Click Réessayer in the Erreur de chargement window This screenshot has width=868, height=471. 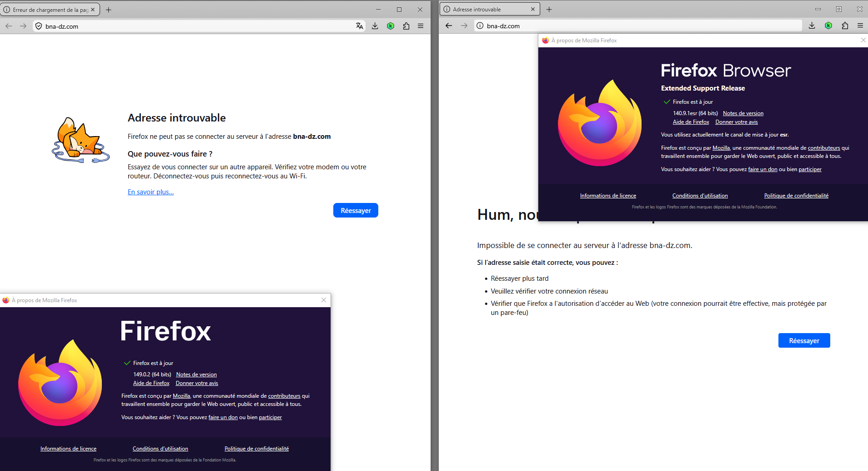coord(356,210)
